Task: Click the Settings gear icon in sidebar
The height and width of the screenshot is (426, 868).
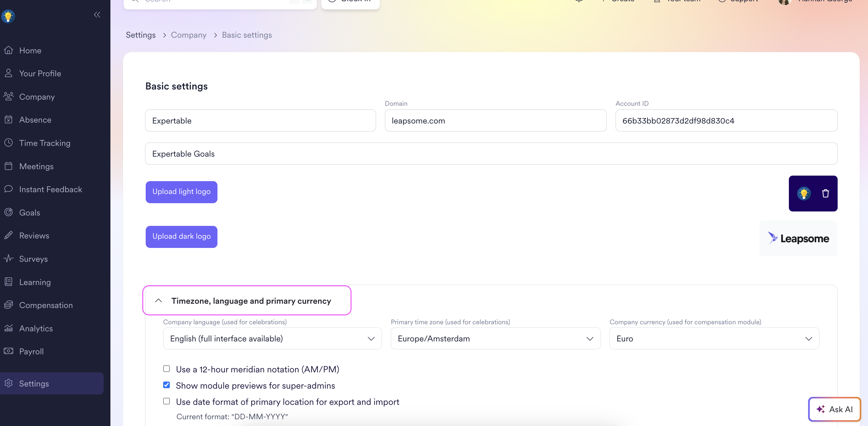Action: (8, 383)
